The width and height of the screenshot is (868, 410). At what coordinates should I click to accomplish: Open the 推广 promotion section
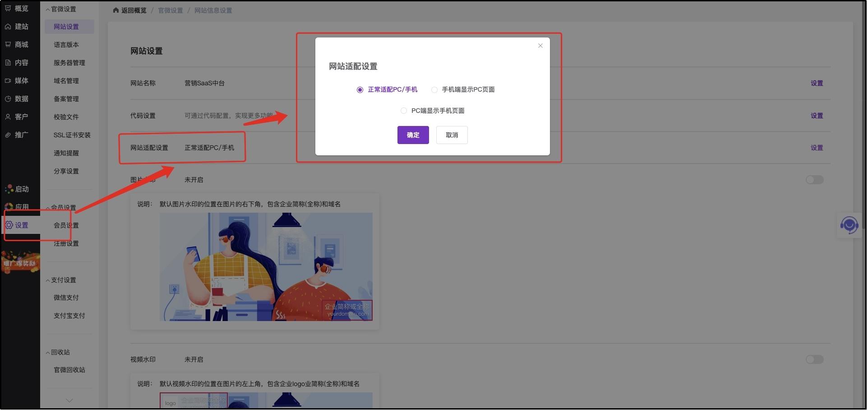point(17,135)
